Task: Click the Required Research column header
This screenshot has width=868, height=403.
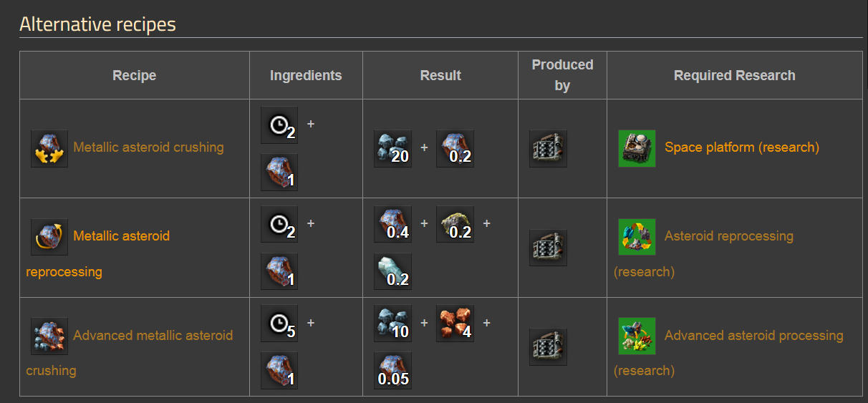Action: [x=735, y=75]
